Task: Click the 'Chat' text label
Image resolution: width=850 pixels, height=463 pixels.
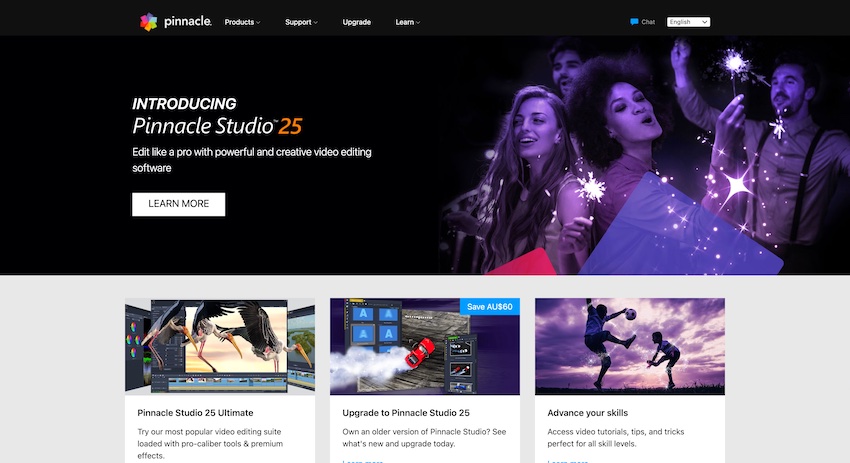Action: [648, 22]
